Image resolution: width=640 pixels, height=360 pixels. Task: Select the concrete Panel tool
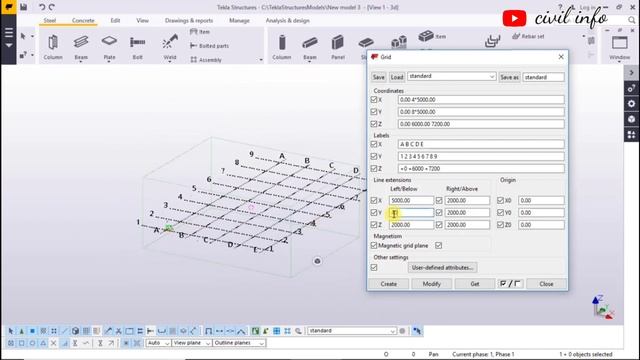click(338, 47)
